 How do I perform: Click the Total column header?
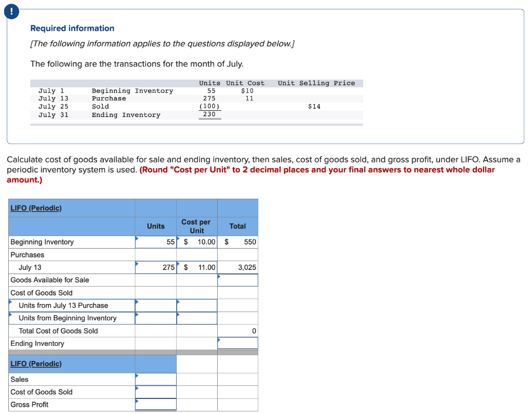[x=237, y=226]
